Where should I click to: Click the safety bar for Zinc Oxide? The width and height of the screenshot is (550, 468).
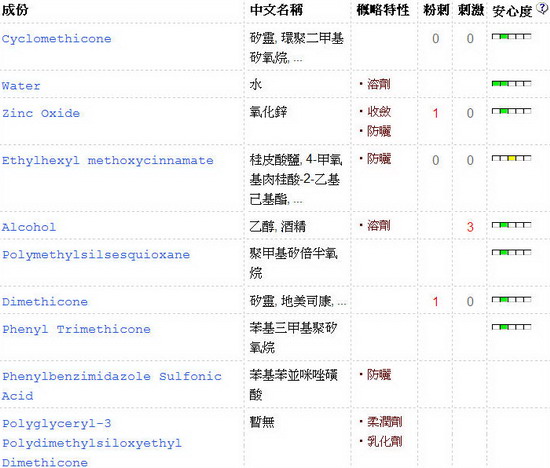click(511, 111)
